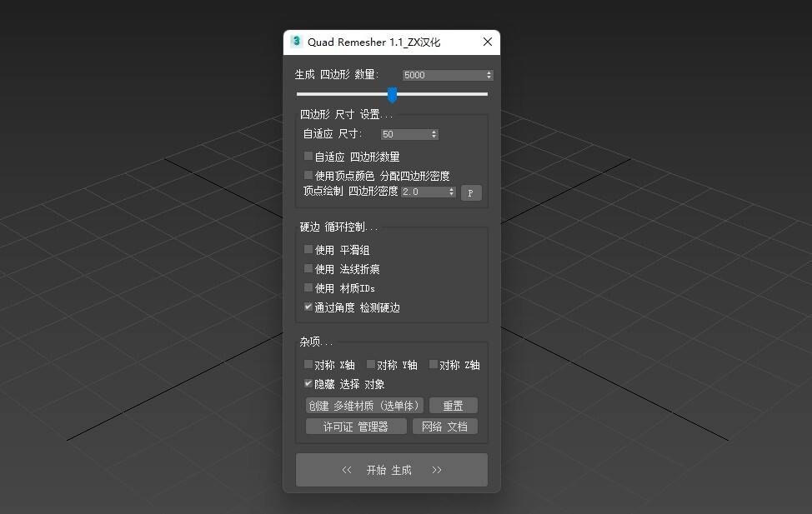812x514 pixels.
Task: Click 创建 多维材质（选单体） button
Action: 363,405
